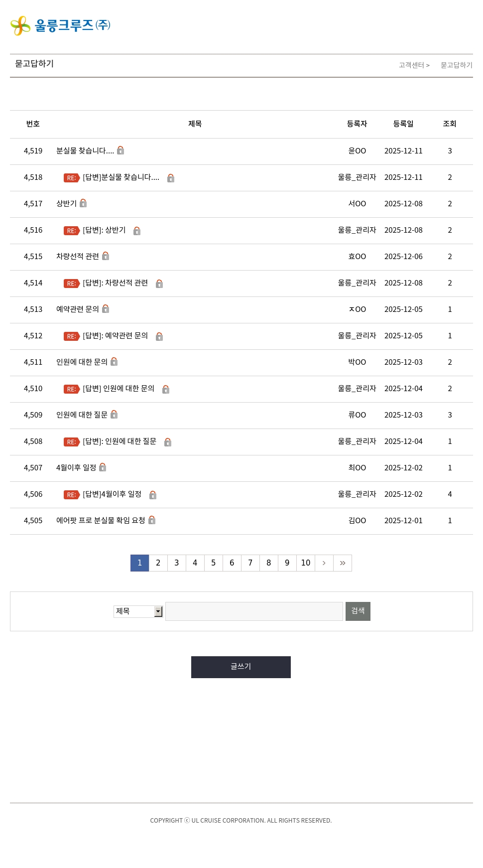Jump to last page with double arrow
This screenshot has height=868, width=483.
click(x=343, y=563)
